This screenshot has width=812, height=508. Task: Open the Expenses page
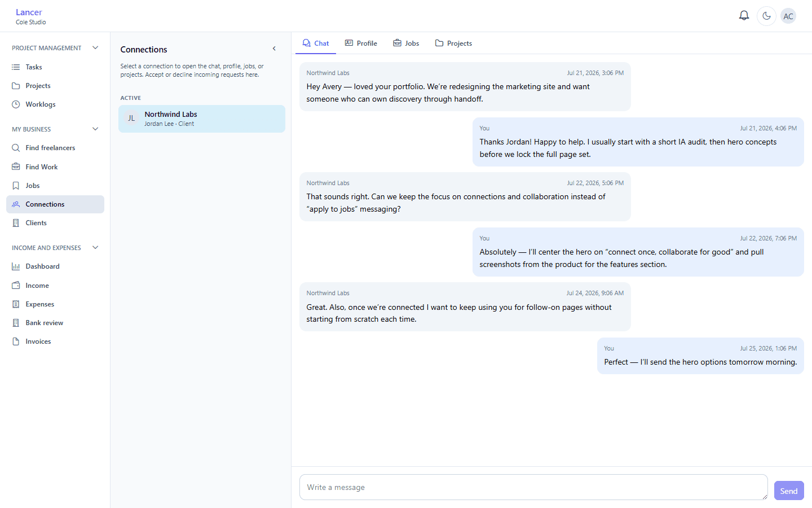(55, 304)
